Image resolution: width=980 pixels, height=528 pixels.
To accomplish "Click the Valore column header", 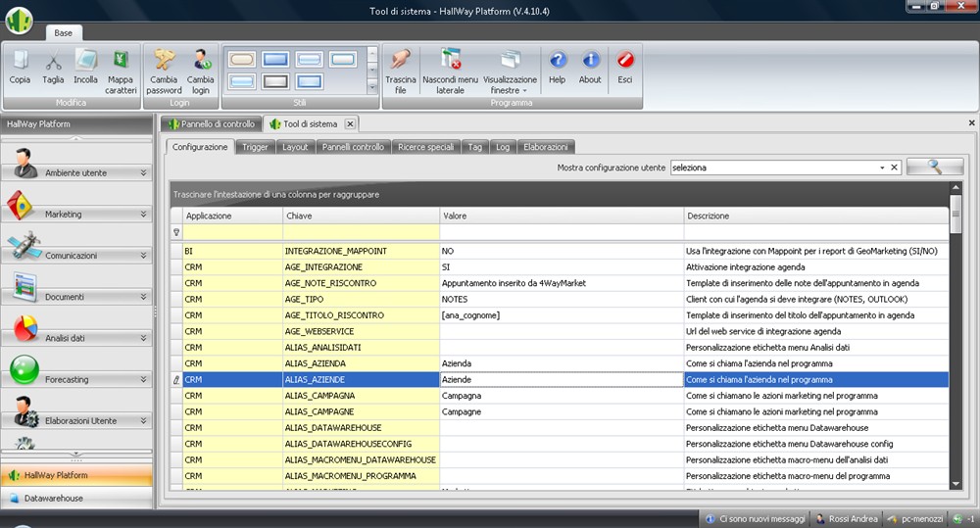I will (562, 216).
